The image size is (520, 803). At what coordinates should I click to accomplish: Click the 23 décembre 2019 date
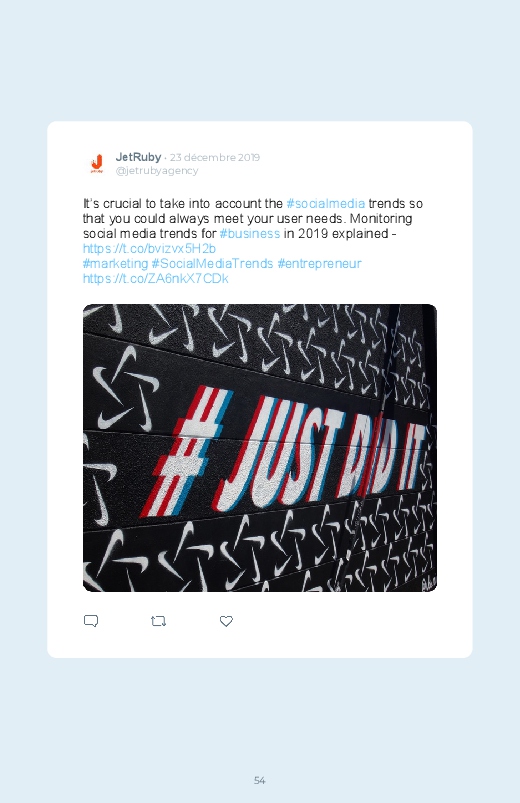[x=215, y=157]
